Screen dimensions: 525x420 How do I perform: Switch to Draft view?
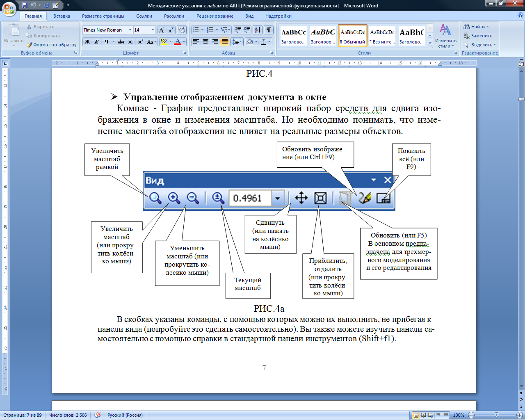click(446, 415)
